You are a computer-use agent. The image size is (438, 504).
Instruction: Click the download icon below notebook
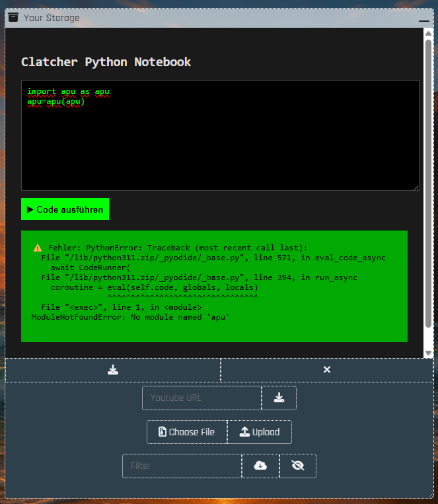click(113, 370)
